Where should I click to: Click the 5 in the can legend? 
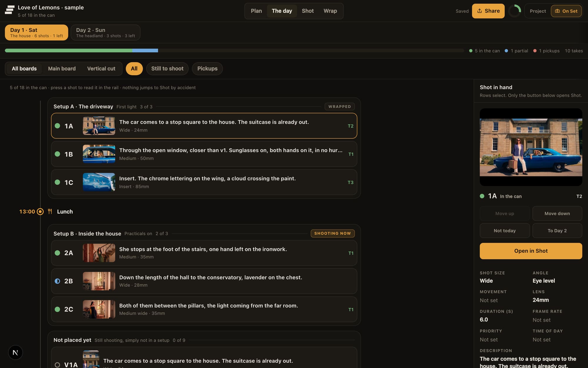[484, 51]
